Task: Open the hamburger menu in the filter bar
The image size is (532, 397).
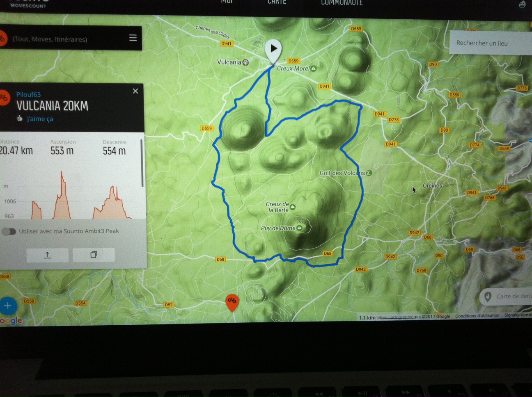Action: (133, 38)
